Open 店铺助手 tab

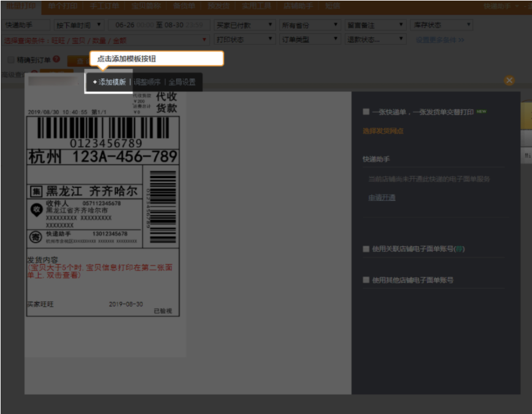pyautogui.click(x=298, y=6)
